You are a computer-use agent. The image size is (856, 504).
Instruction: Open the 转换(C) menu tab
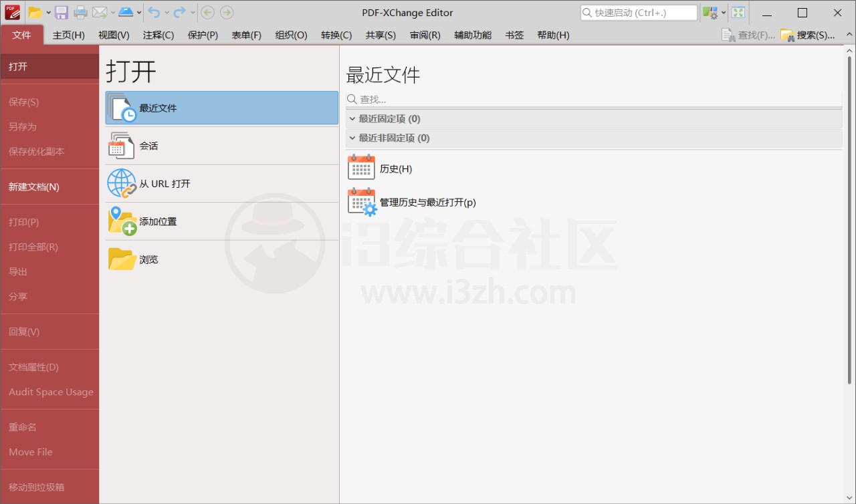pyautogui.click(x=336, y=35)
